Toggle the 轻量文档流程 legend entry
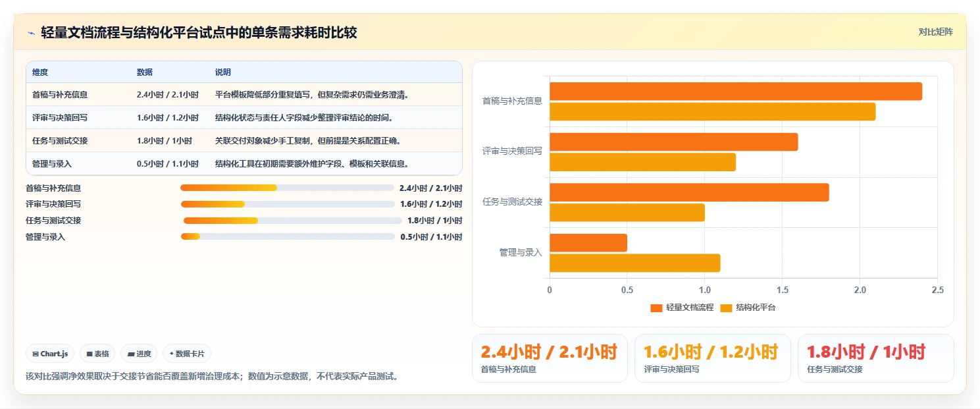 682,308
